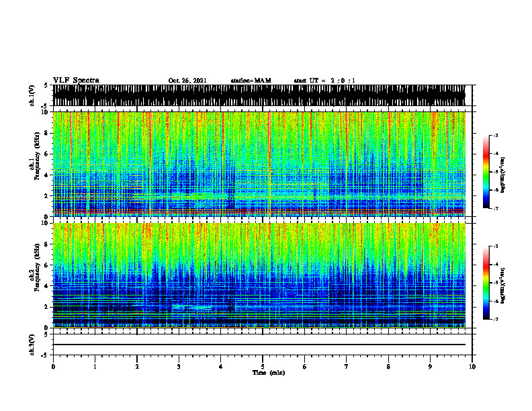
Task: Click time axis tick label "7"
Action: 347,367
